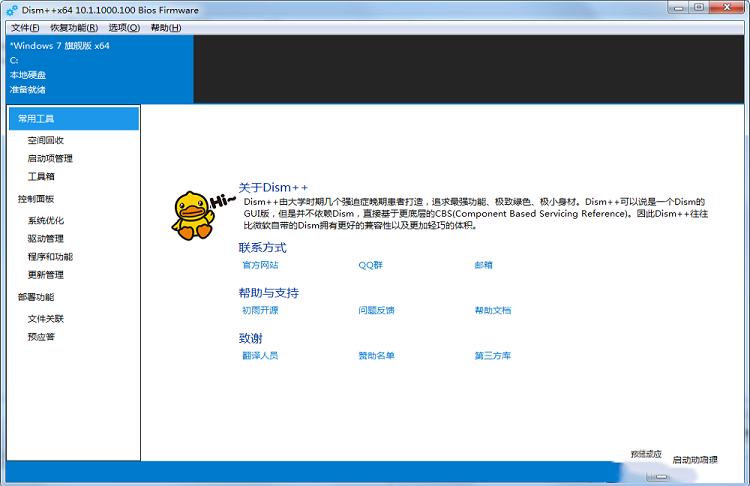Image resolution: width=750 pixels, height=486 pixels.
Task: Follow the 邮箱 contact link
Action: [484, 265]
